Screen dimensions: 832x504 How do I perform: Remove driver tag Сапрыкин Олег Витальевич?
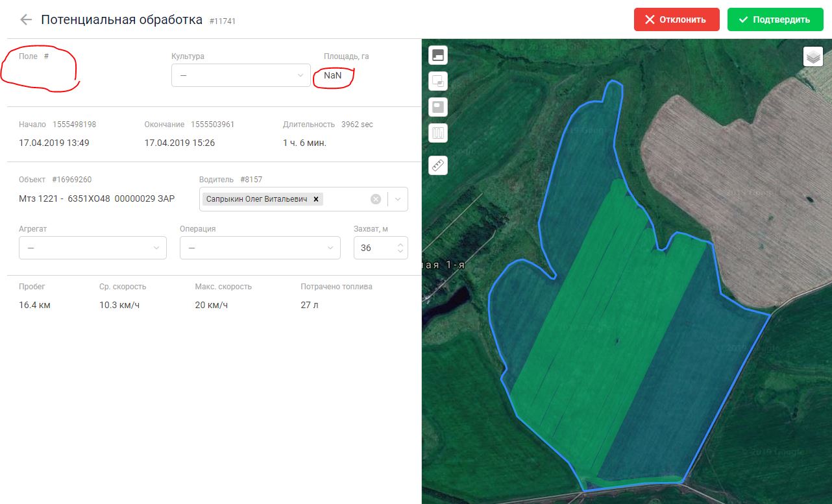(x=316, y=199)
